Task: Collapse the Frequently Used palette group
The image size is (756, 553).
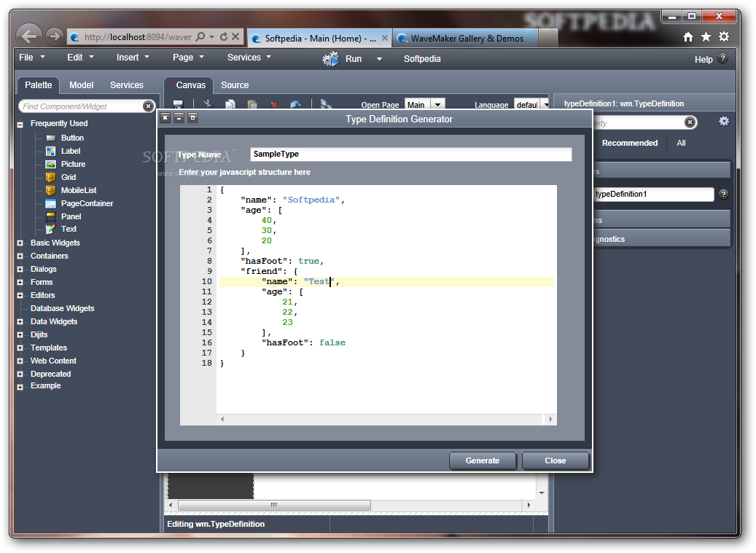Action: (20, 125)
